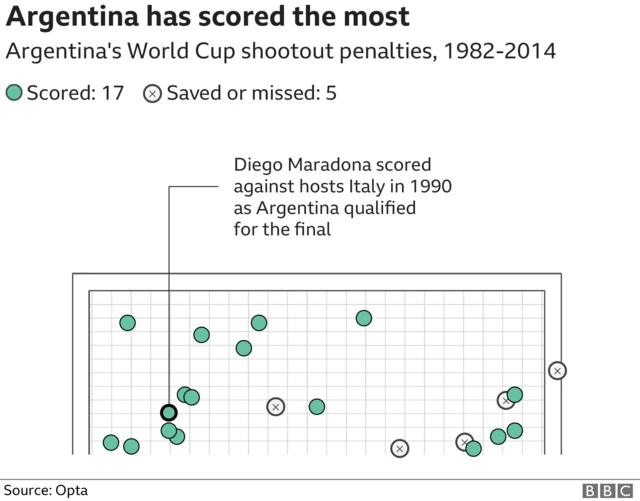This screenshot has height=501, width=640.
Task: Click the "Scored: 17" legend label
Action: click(75, 94)
